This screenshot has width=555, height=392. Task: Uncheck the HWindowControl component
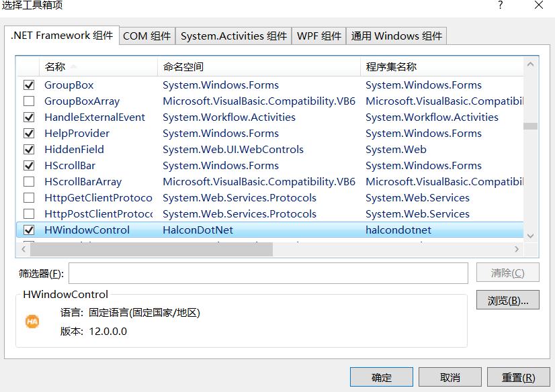pos(28,230)
